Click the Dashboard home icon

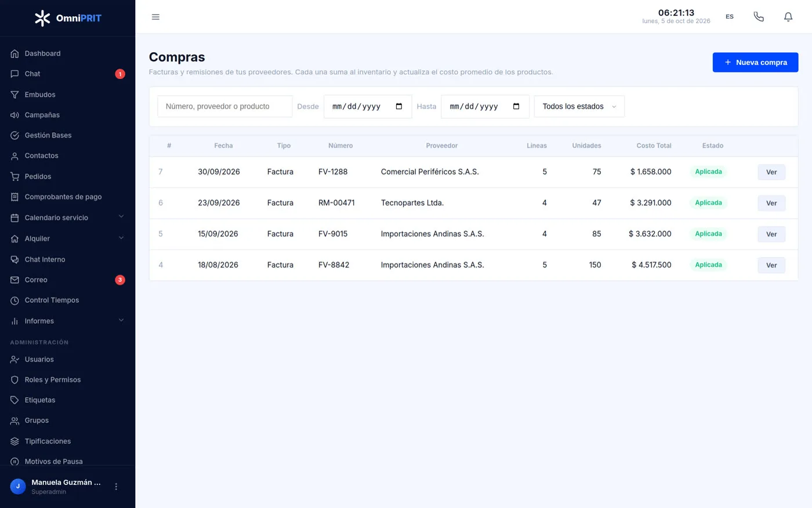tap(15, 53)
